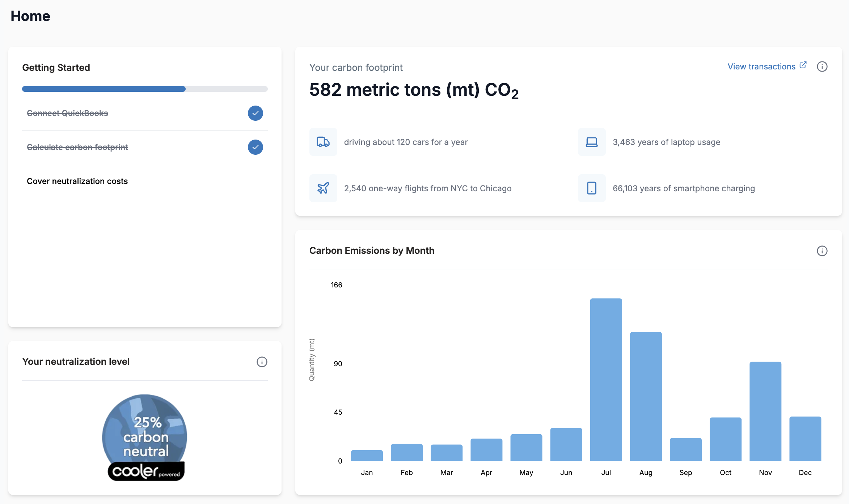Click the external-link icon beside View transactions
Image resolution: width=849 pixels, height=504 pixels.
tap(803, 65)
